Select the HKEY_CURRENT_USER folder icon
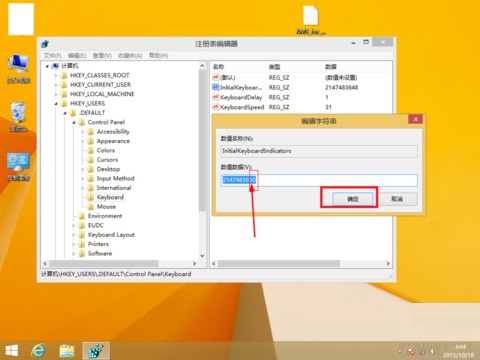The width and height of the screenshot is (480, 360). point(64,85)
